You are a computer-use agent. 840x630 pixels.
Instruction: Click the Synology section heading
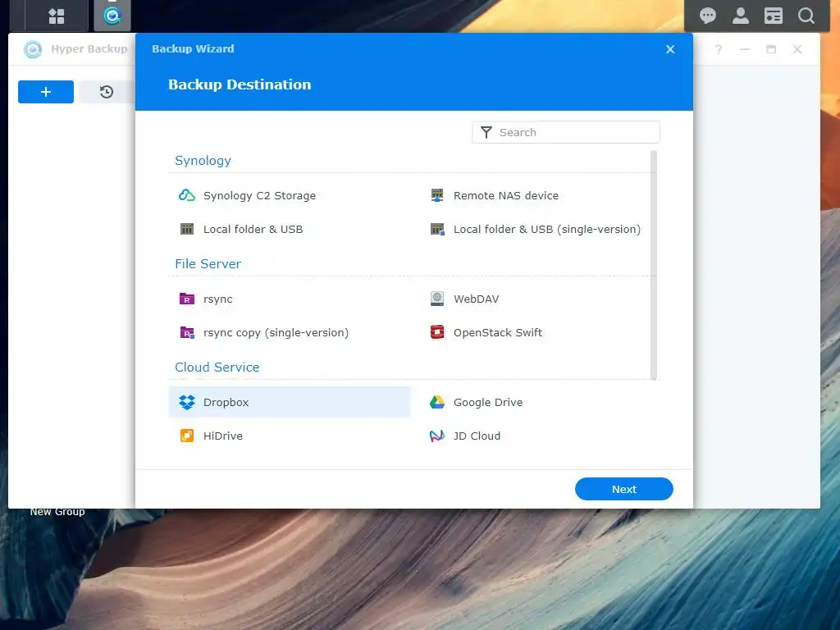click(203, 161)
